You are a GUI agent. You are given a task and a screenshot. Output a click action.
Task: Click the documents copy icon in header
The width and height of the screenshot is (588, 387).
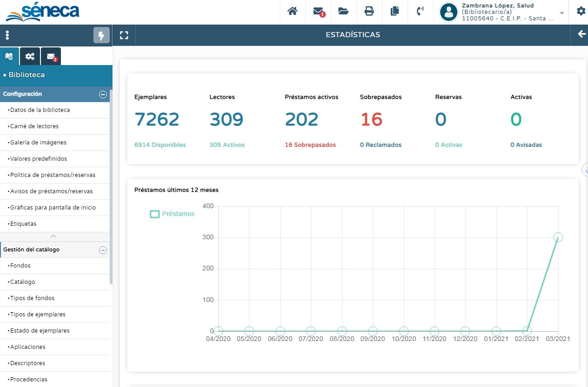(395, 12)
